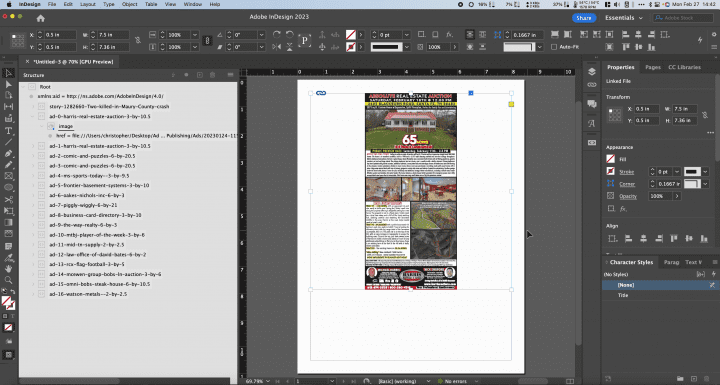This screenshot has width=720, height=385.
Task: Open the rotation angle dropdown
Action: click(261, 35)
